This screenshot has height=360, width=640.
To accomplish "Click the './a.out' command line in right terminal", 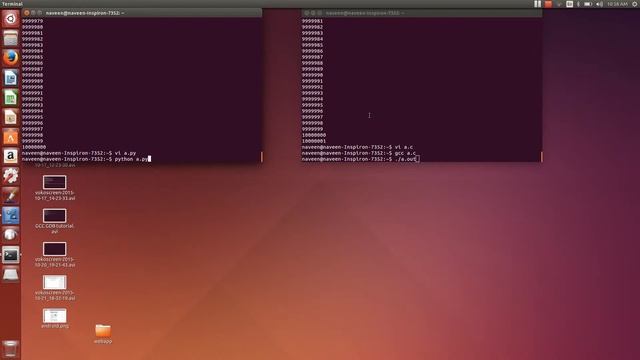I will point(360,159).
